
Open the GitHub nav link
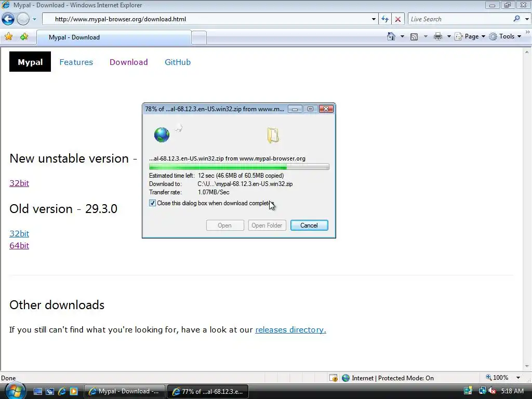click(178, 62)
